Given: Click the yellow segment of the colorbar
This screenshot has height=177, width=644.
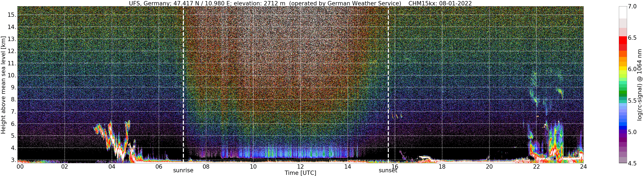Looking at the screenshot, I should 623,68.
